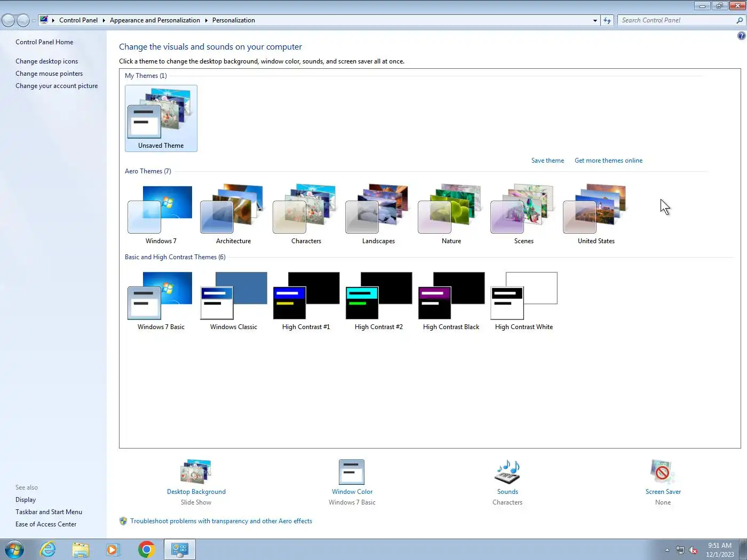Open Change desktop icons
This screenshot has height=560, width=747.
click(46, 61)
